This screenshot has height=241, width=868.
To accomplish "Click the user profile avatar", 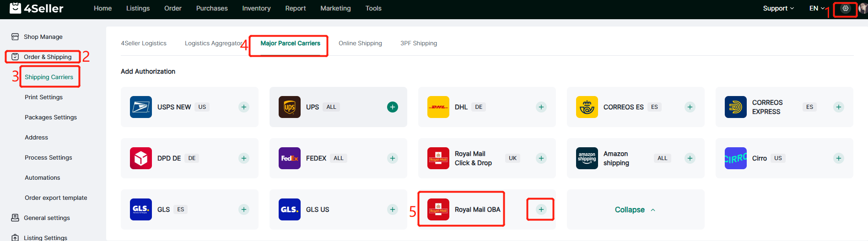I will click(863, 8).
